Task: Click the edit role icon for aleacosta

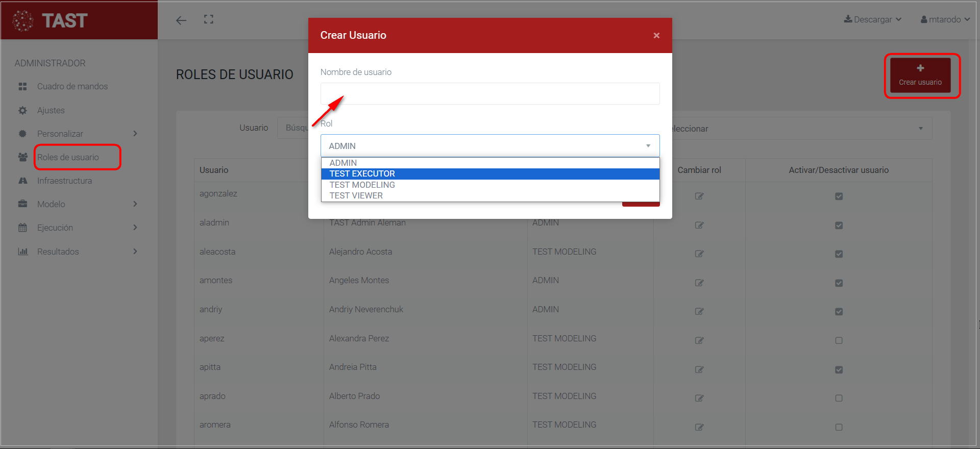Action: [x=699, y=254]
